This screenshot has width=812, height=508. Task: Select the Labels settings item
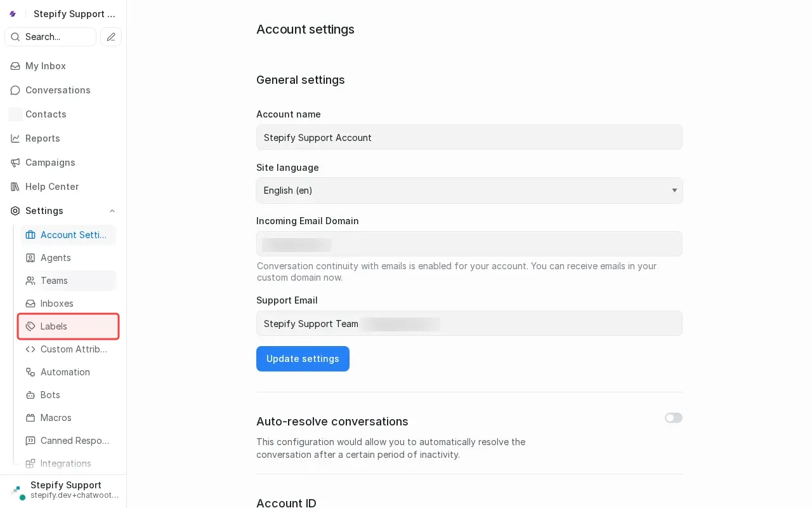click(x=54, y=326)
